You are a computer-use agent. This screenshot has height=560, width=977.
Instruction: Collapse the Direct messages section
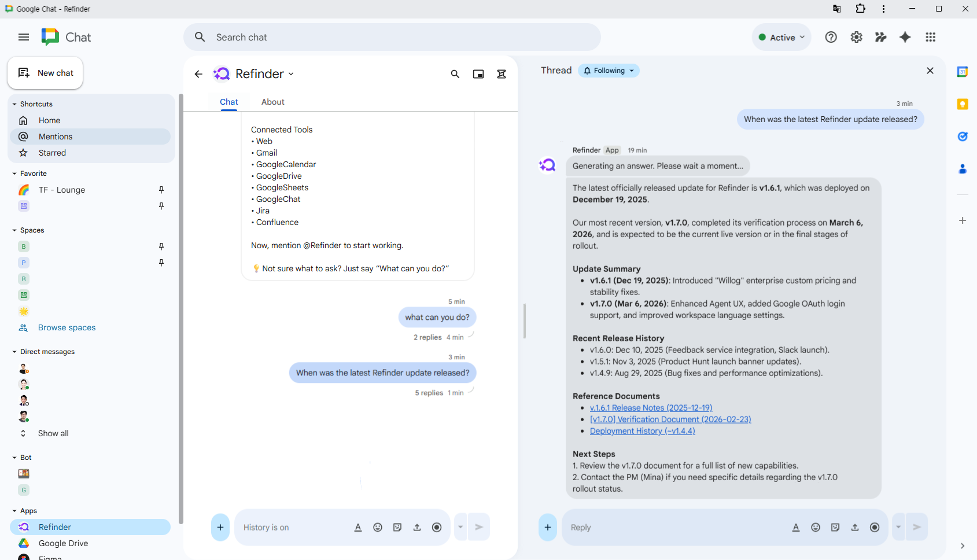(x=14, y=351)
